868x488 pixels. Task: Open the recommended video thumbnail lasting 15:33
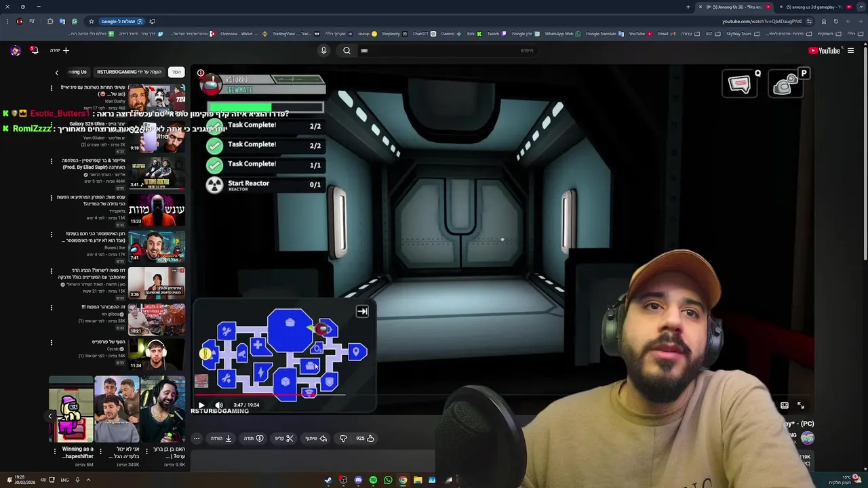(157, 209)
